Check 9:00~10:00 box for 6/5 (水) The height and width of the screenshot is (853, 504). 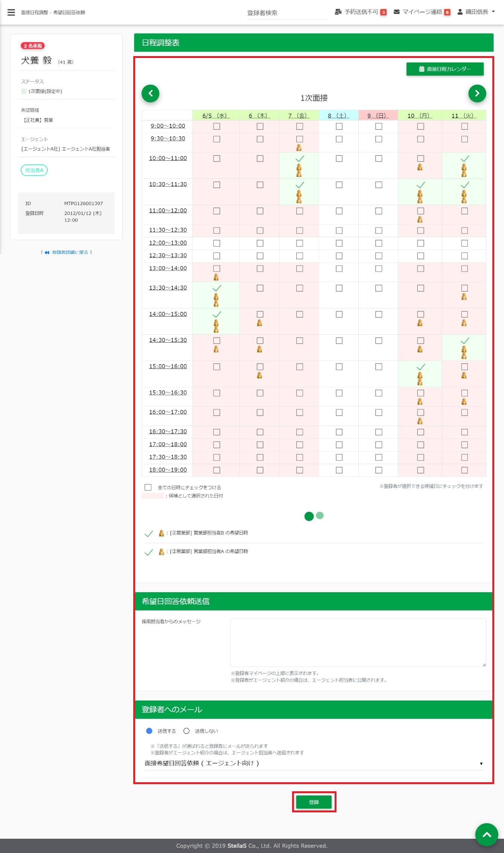pos(216,126)
